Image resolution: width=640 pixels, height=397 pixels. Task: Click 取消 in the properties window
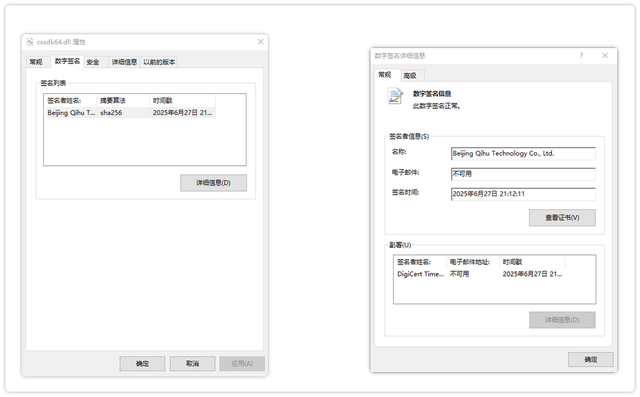[192, 364]
